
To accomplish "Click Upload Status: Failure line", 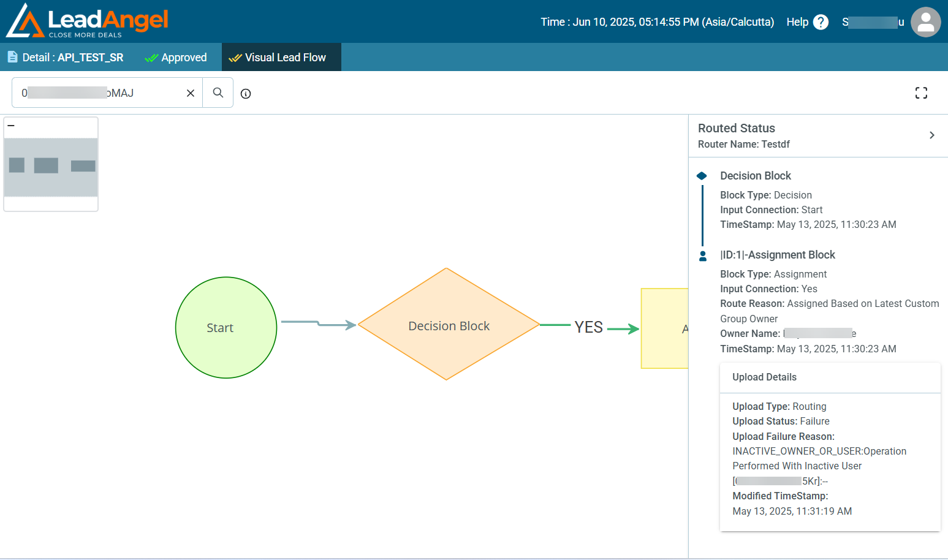I will 781,422.
